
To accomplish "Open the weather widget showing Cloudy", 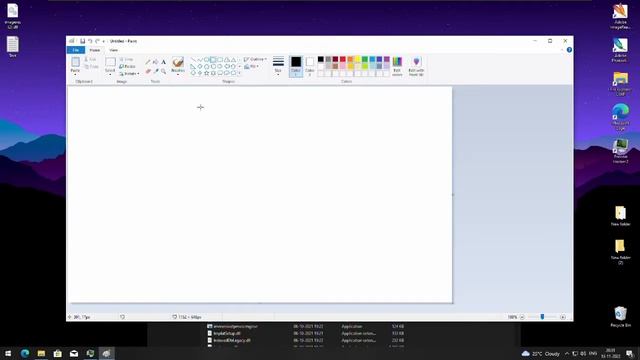I will (540, 353).
